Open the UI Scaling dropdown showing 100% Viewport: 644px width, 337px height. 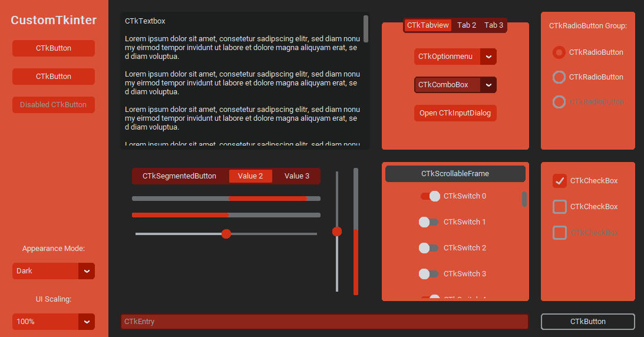tap(54, 322)
